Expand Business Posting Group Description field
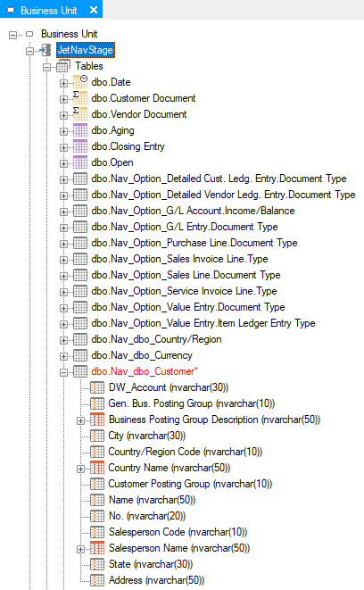This screenshot has width=364, height=590. tap(80, 420)
